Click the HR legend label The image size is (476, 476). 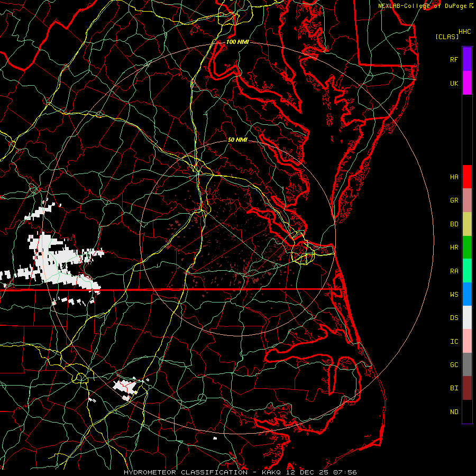point(454,248)
